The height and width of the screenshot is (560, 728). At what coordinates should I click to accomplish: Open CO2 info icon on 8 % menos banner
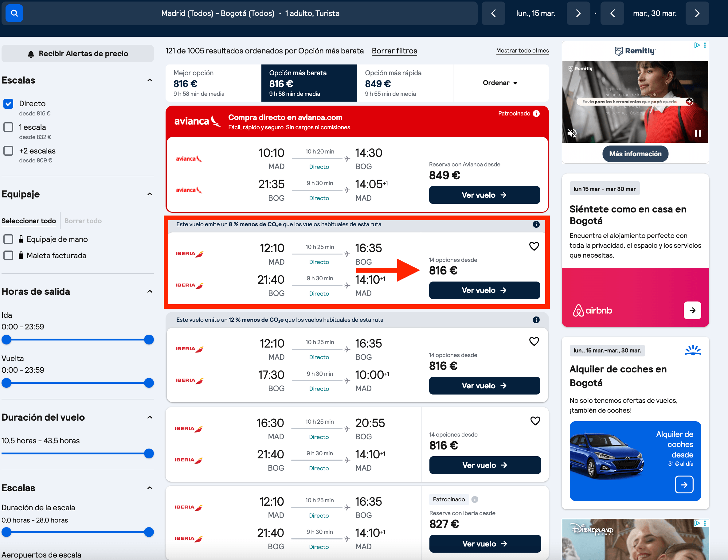pos(536,224)
